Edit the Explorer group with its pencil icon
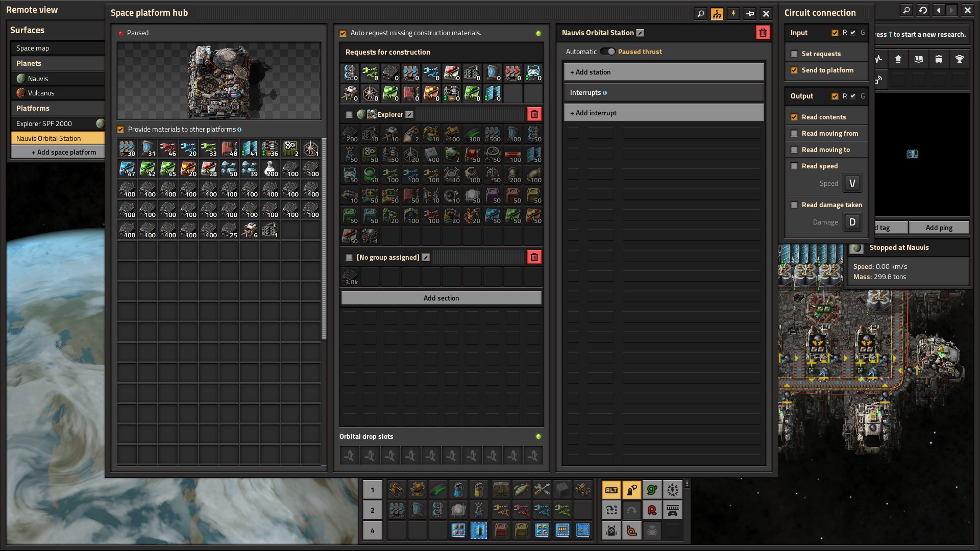The width and height of the screenshot is (980, 551). tap(409, 114)
